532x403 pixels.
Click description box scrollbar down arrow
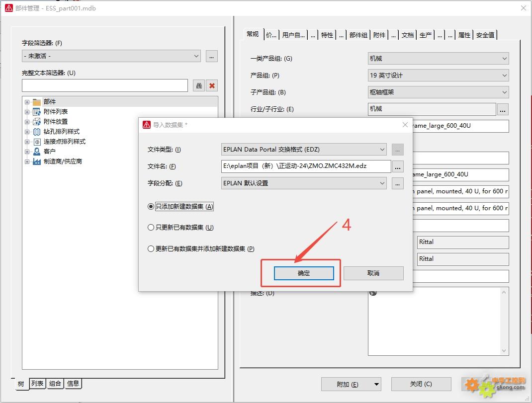[x=504, y=351]
